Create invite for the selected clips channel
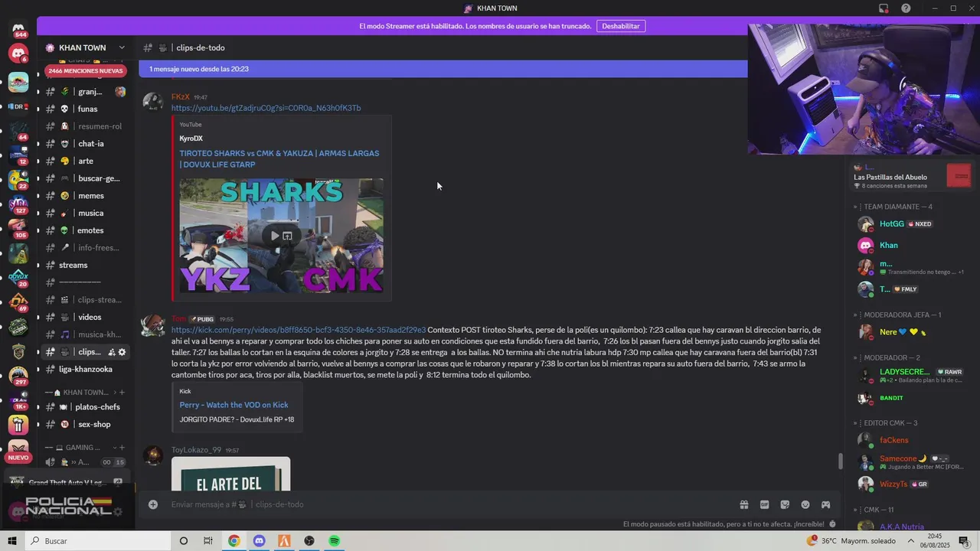The width and height of the screenshot is (980, 551). (x=112, y=352)
